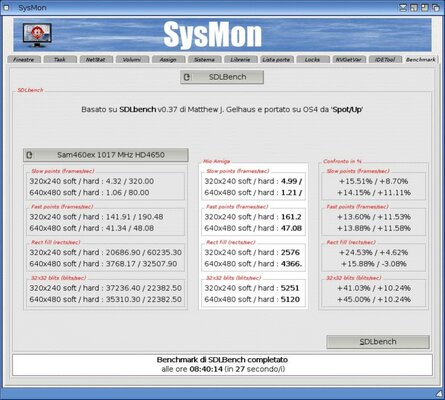Click the Basato su SDLbench v0.37 credit text
The image size is (445, 400).
(x=222, y=110)
